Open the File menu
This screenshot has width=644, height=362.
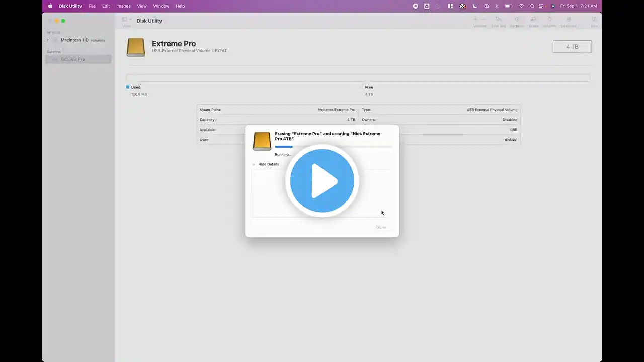coord(92,6)
